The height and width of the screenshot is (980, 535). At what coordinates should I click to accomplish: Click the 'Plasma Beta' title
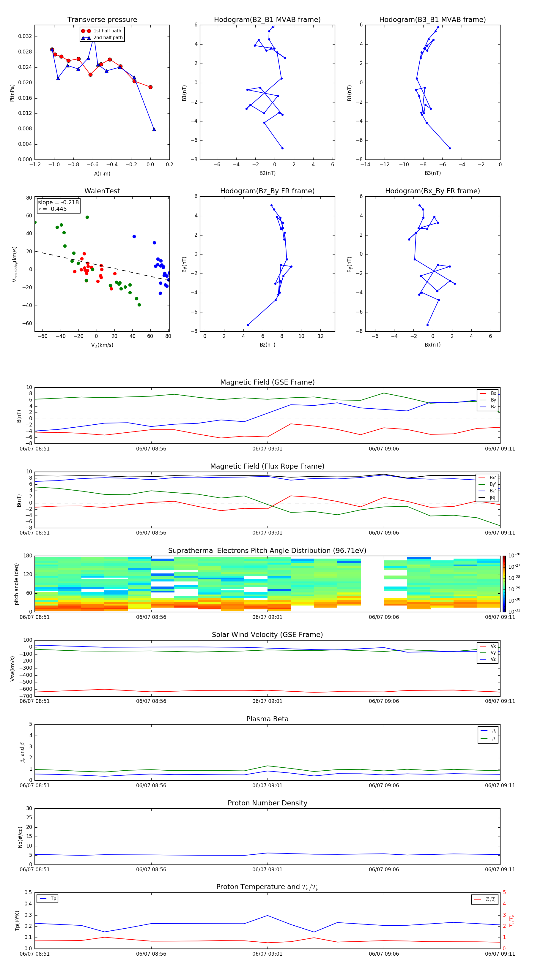(267, 719)
